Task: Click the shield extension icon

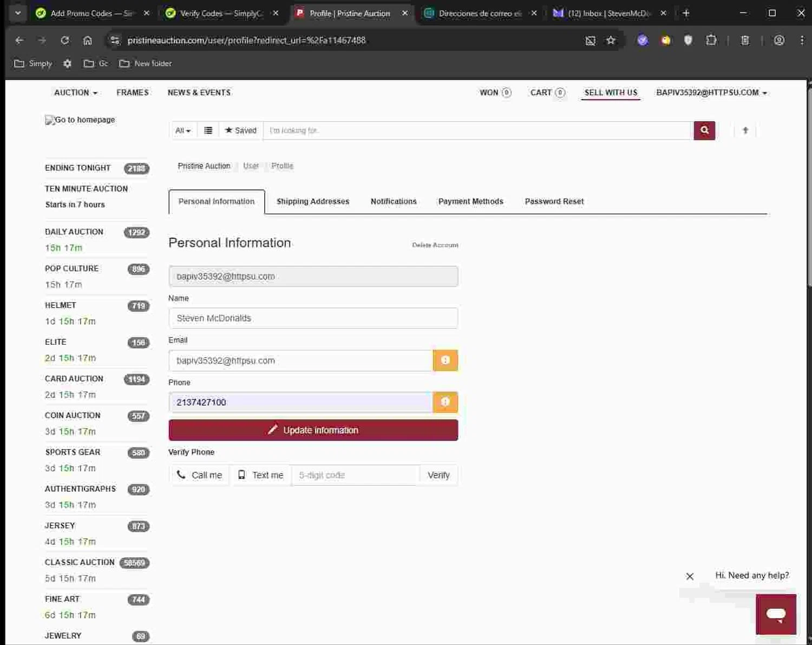Action: coord(688,41)
